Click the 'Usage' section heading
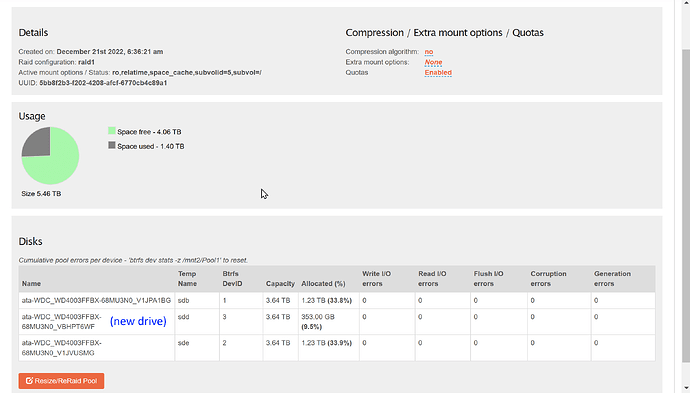Screen dimensions: 690x396 click(32, 116)
